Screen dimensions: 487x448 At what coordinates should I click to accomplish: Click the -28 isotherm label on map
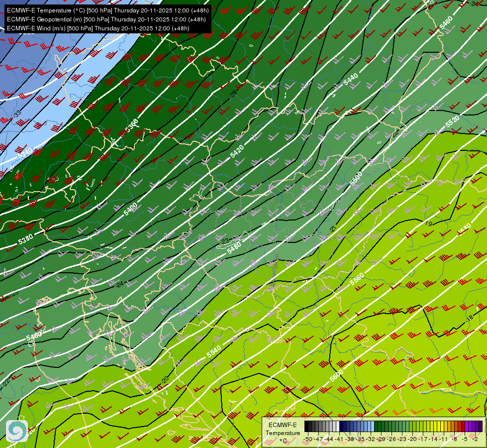tap(233, 94)
